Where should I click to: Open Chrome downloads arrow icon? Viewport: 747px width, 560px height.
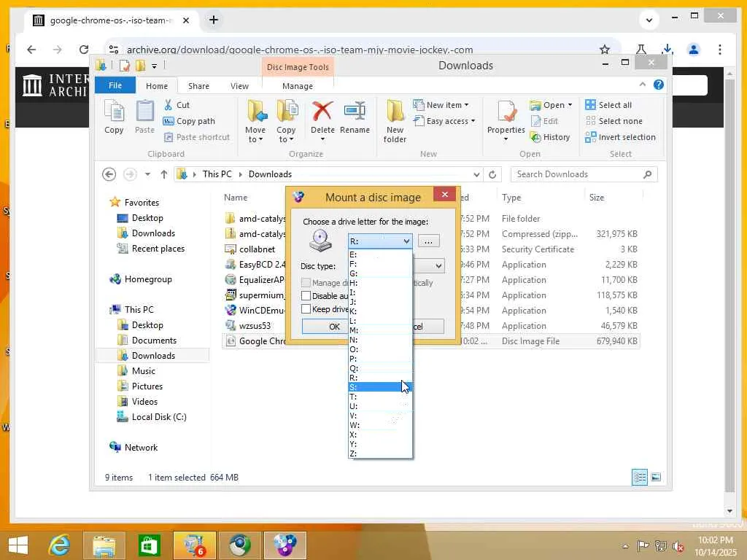(667, 50)
